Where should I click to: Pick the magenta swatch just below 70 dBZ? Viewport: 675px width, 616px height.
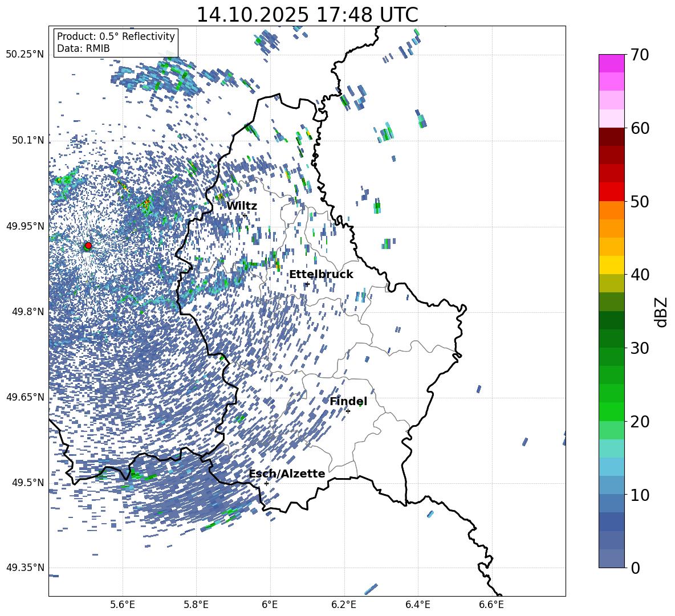tap(612, 64)
